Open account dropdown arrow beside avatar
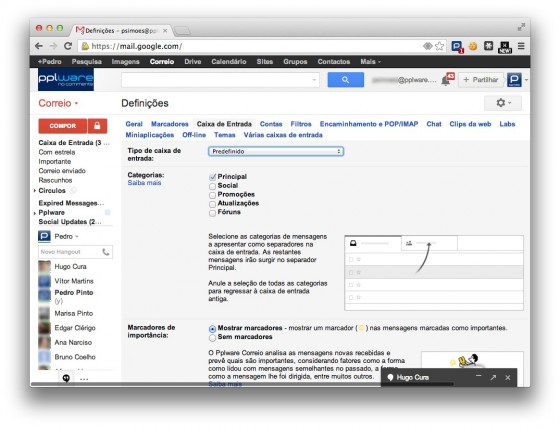Image resolution: width=560 pixels, height=428 pixels. point(526,80)
